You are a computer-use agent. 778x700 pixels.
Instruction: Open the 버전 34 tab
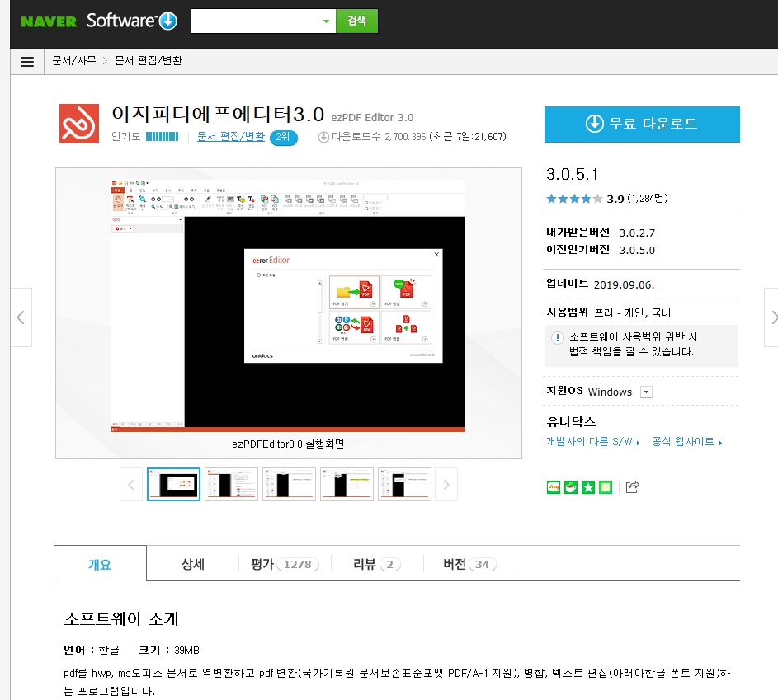pyautogui.click(x=469, y=564)
